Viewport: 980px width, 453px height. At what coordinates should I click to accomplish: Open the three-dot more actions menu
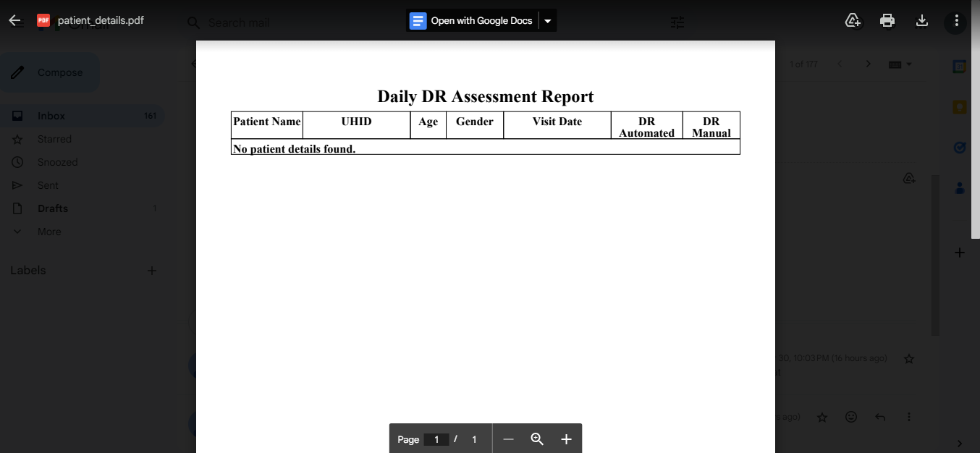click(x=957, y=20)
